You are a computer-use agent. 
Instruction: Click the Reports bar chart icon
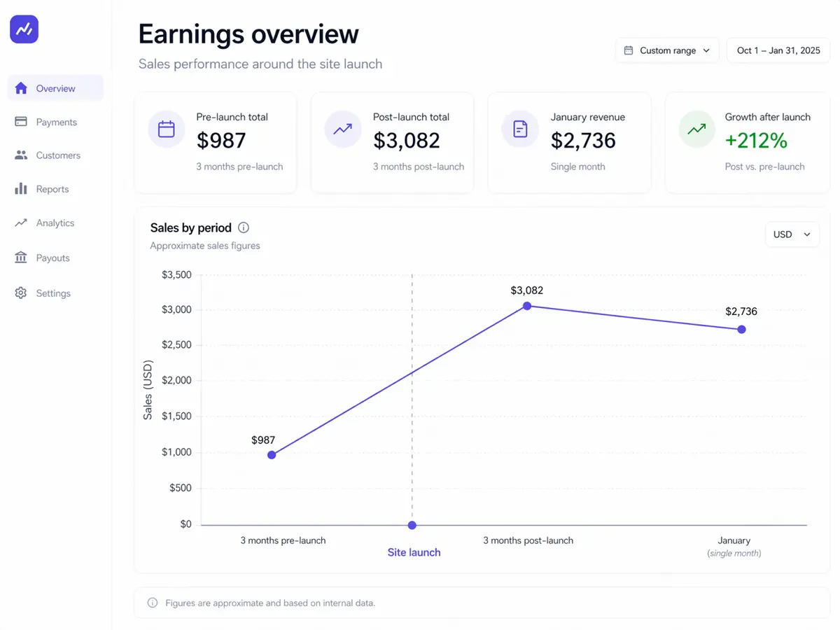[x=21, y=189]
